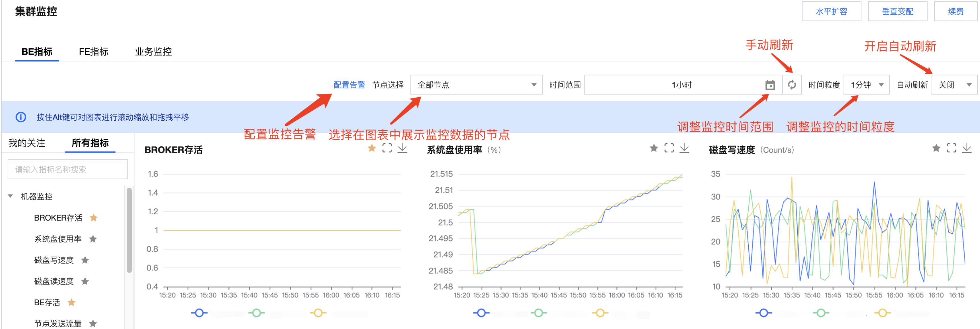Fullscreen the BROKER存活 chart
980x329 pixels.
[387, 148]
